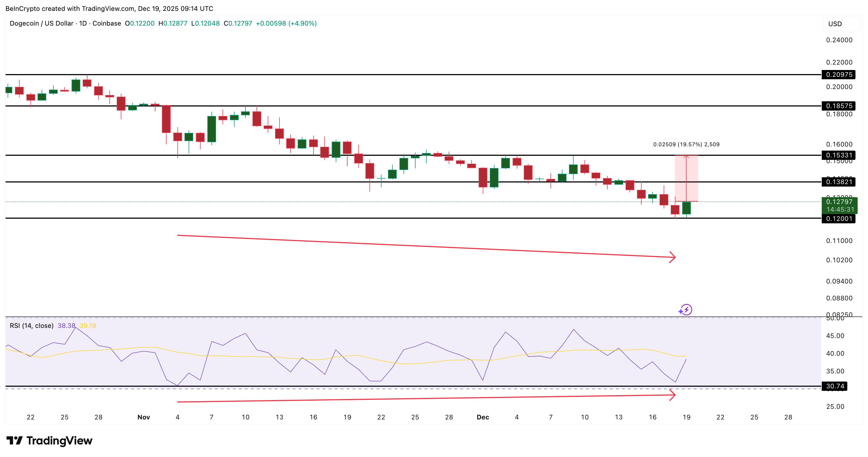Click the Nov label on the time axis
The image size is (868, 457).
coord(144,417)
